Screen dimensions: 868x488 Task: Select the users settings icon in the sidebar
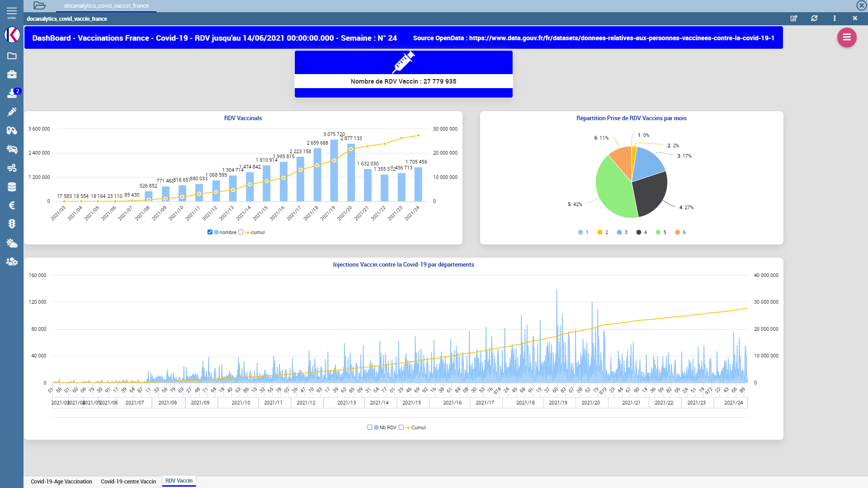click(x=12, y=262)
